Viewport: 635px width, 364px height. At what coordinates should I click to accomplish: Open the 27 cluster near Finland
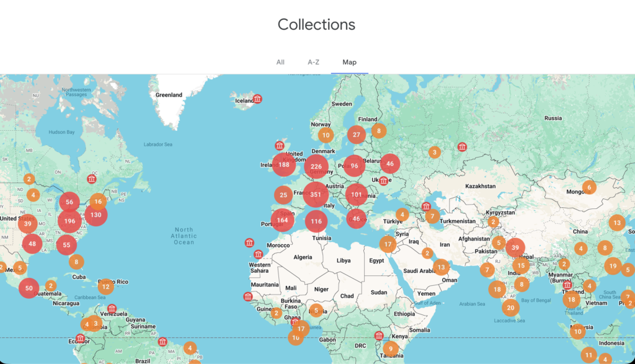click(x=356, y=135)
